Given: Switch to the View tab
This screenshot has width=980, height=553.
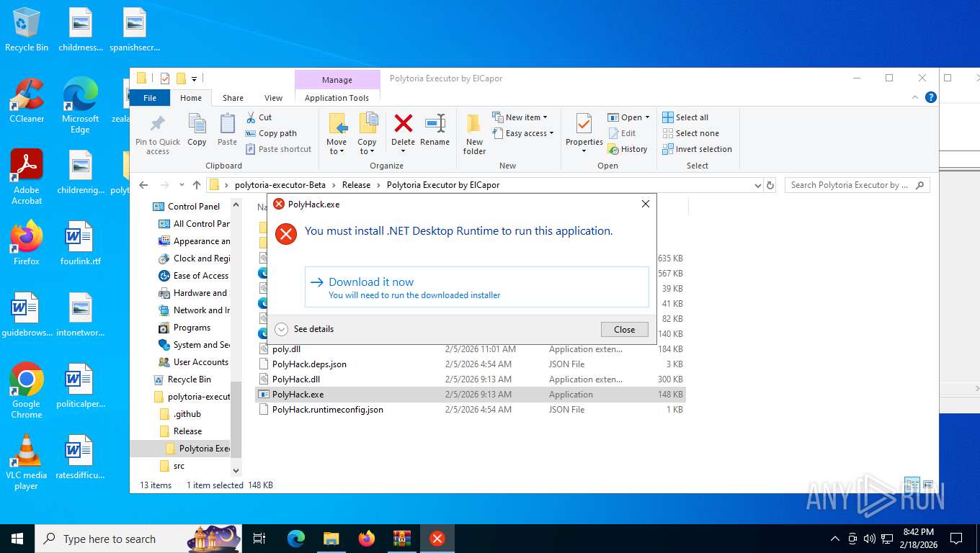Looking at the screenshot, I should [x=273, y=98].
